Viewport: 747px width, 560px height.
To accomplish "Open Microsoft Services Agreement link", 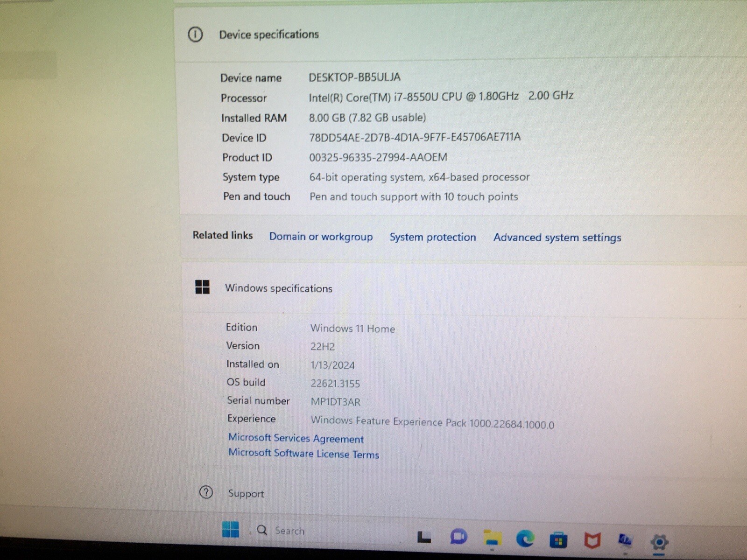I will pos(296,438).
